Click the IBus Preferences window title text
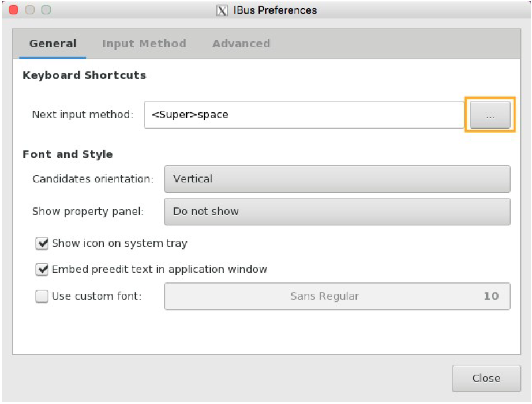 (275, 10)
